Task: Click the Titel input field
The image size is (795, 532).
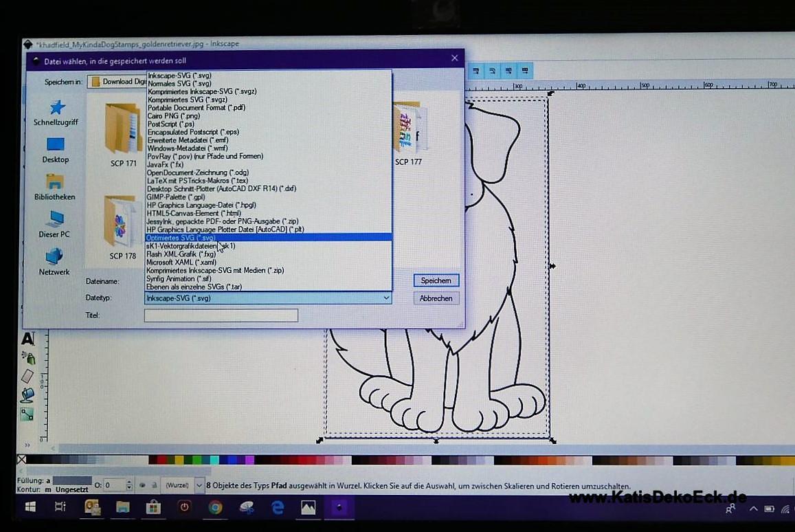Action: (x=221, y=315)
